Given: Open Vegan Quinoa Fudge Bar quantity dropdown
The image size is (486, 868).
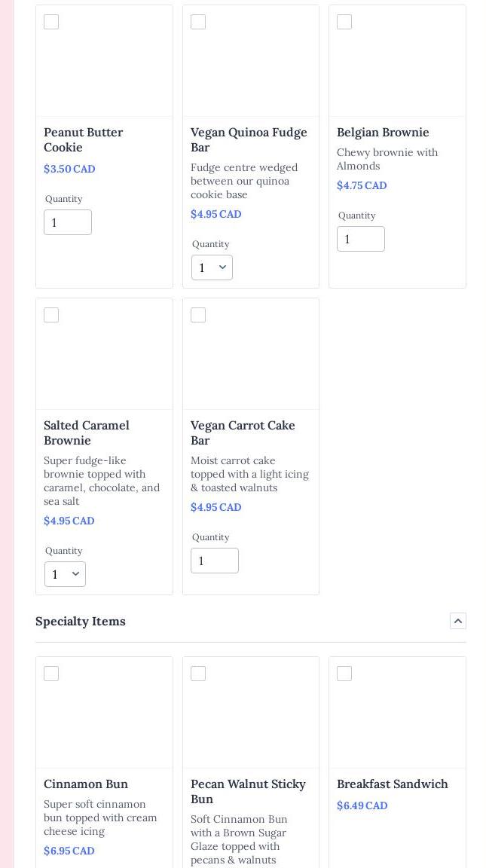Looking at the screenshot, I should (x=212, y=267).
